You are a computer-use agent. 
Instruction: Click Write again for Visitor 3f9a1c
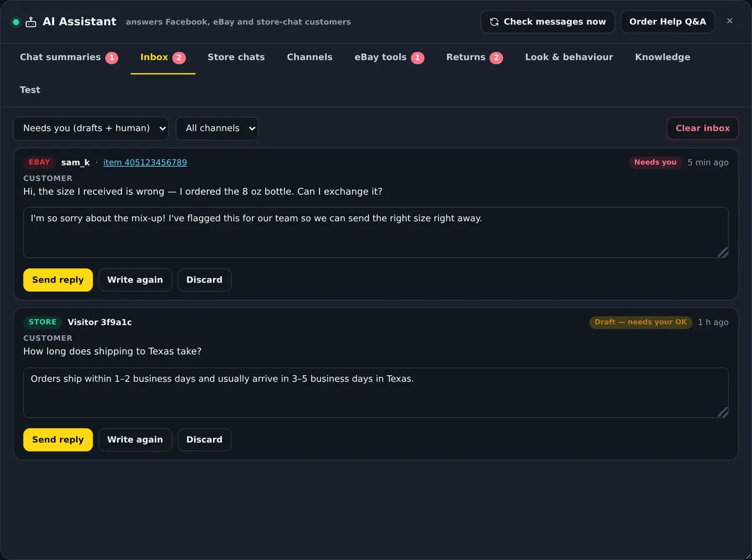click(x=135, y=440)
